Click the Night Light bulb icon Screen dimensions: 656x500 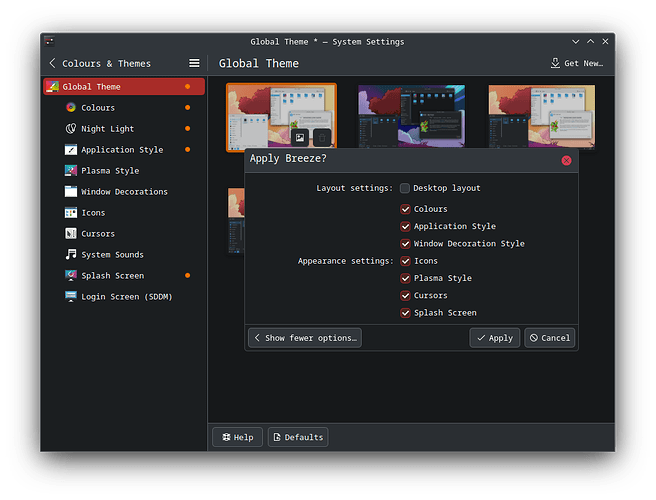(x=71, y=128)
